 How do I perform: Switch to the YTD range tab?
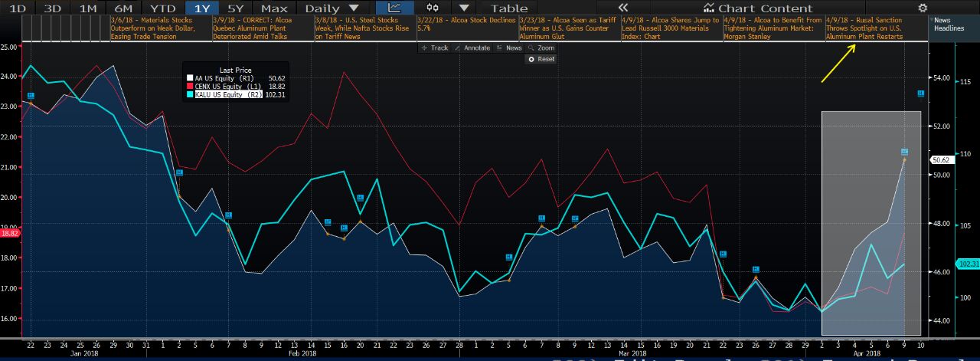[163, 8]
